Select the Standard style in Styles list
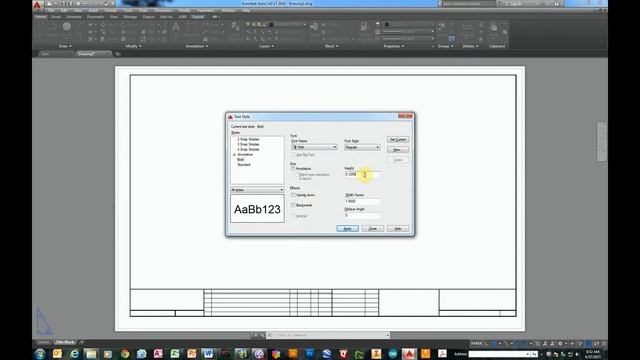 [x=244, y=165]
